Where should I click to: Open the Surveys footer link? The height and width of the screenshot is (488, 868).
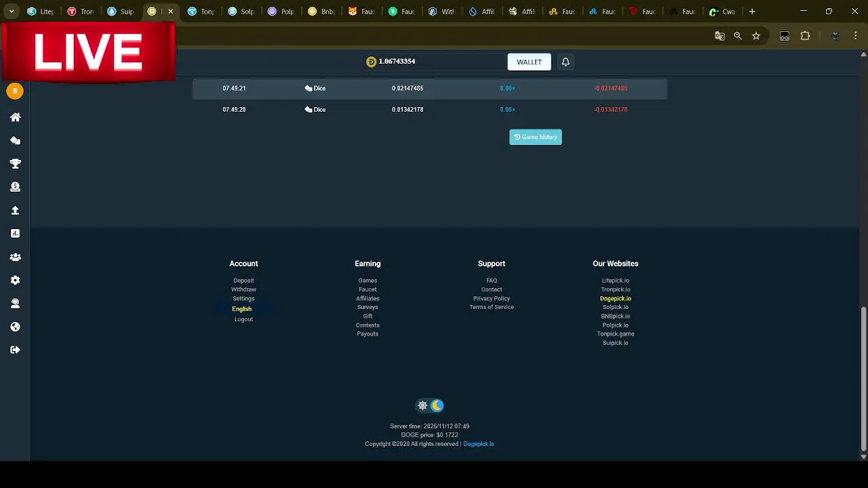point(368,307)
